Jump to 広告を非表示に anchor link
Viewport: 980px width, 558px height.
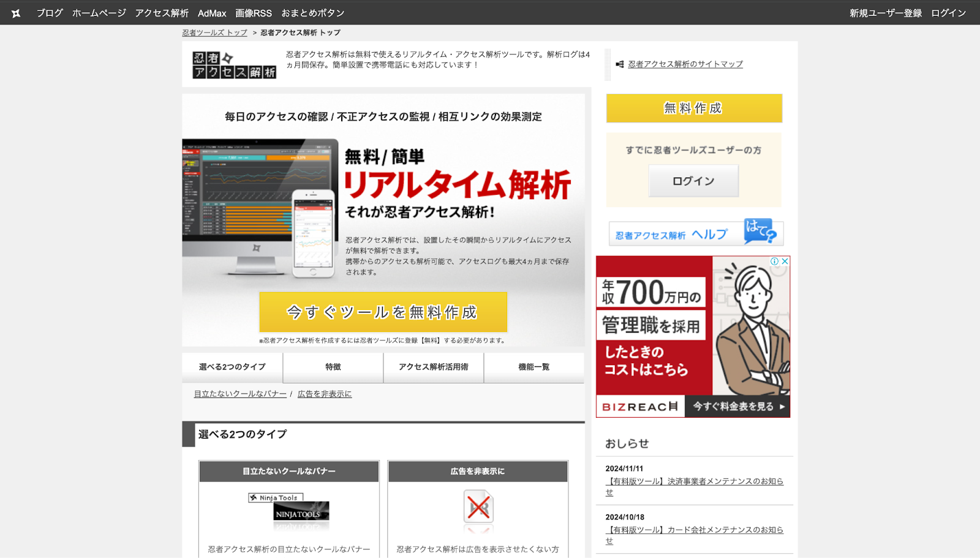click(325, 394)
